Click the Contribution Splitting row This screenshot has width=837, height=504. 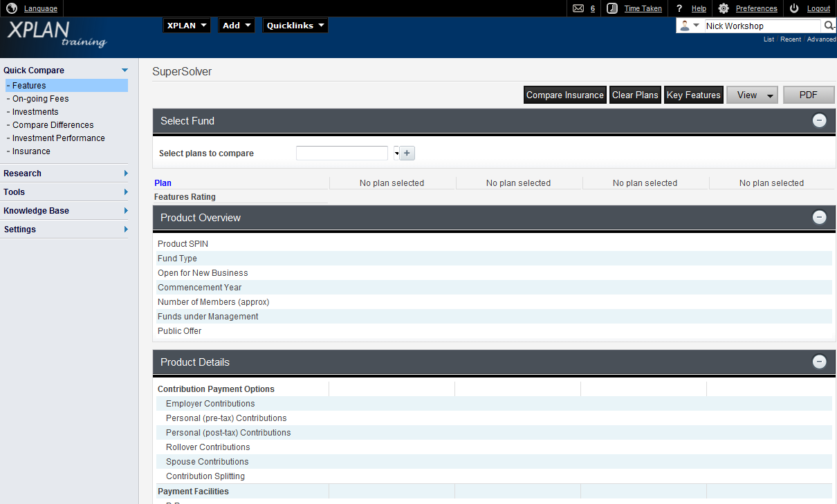(495, 476)
